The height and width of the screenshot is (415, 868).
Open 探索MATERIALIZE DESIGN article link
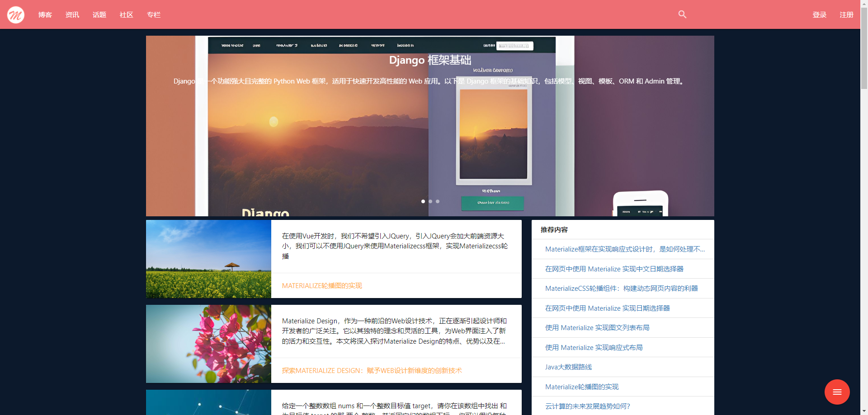point(372,371)
